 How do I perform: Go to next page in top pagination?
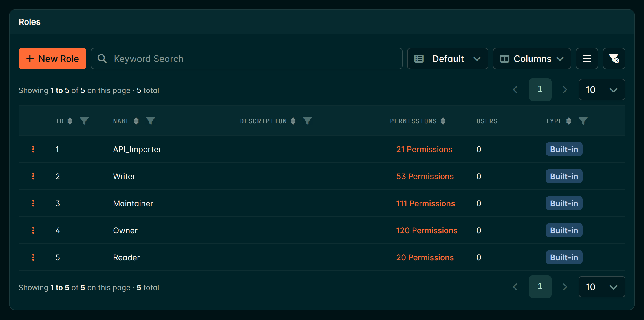(565, 90)
